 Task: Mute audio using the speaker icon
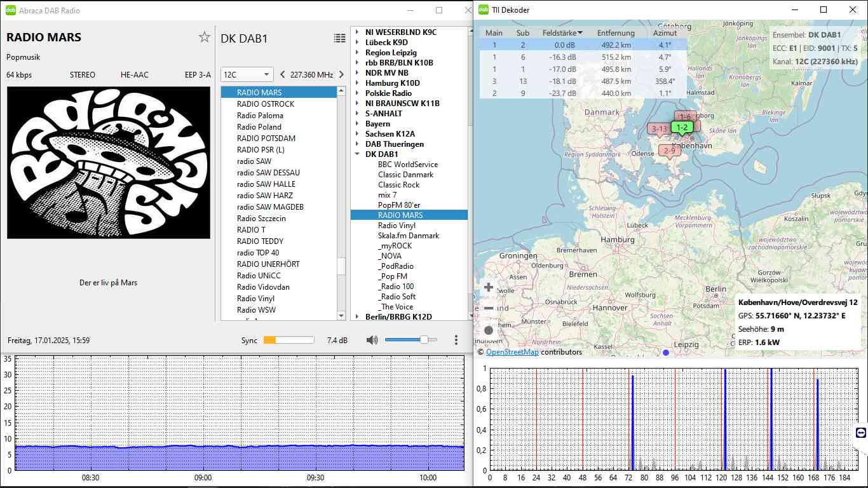click(x=372, y=340)
